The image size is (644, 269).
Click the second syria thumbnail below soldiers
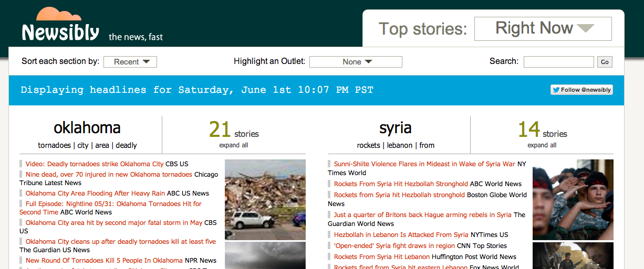pyautogui.click(x=573, y=255)
